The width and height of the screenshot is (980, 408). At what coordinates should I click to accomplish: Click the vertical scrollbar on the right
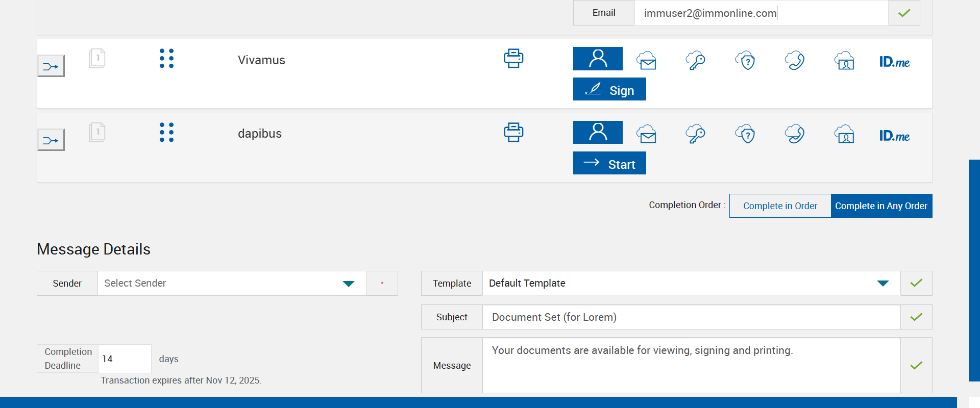pyautogui.click(x=974, y=270)
